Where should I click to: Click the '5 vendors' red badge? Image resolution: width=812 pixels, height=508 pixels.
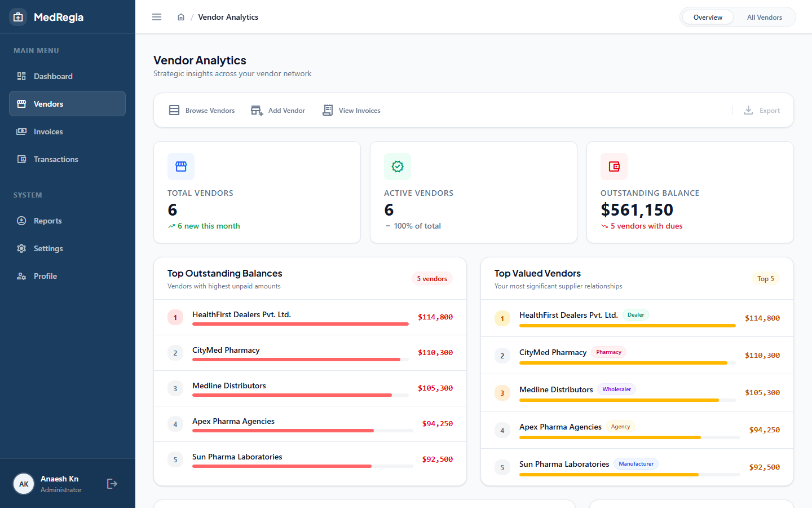click(x=432, y=278)
